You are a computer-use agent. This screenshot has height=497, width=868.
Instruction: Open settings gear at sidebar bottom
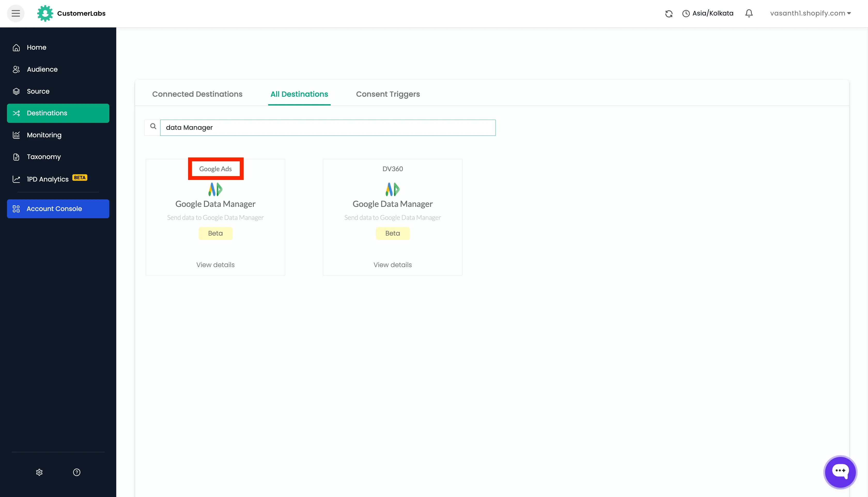click(39, 472)
